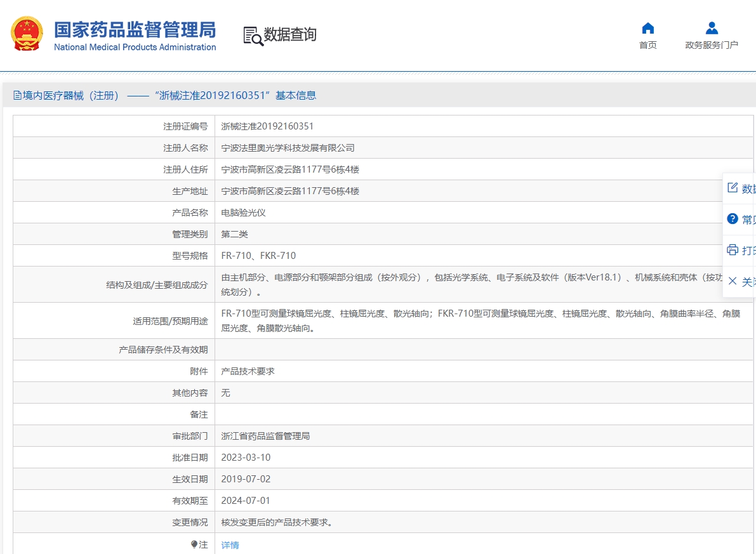Select expiry date 2024-07-01

click(x=246, y=501)
